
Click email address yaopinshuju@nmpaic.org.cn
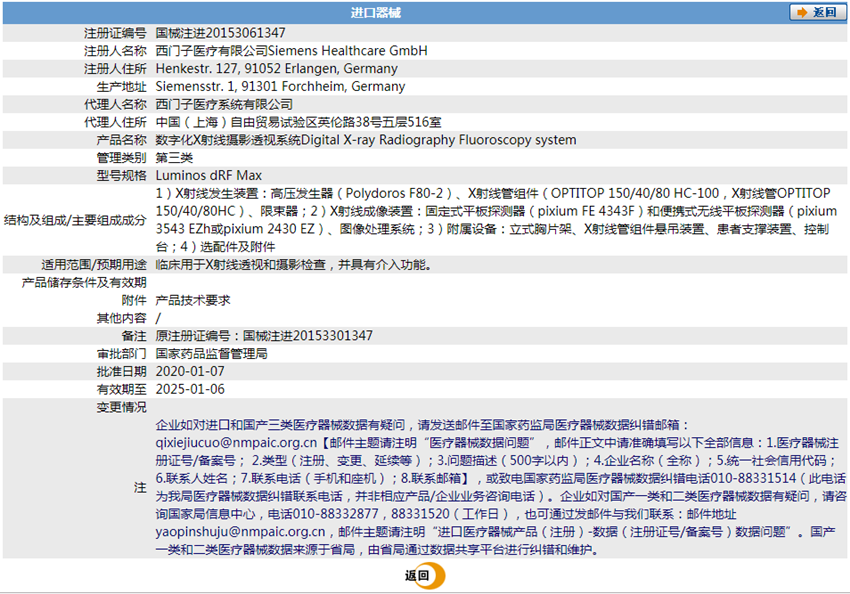click(241, 532)
